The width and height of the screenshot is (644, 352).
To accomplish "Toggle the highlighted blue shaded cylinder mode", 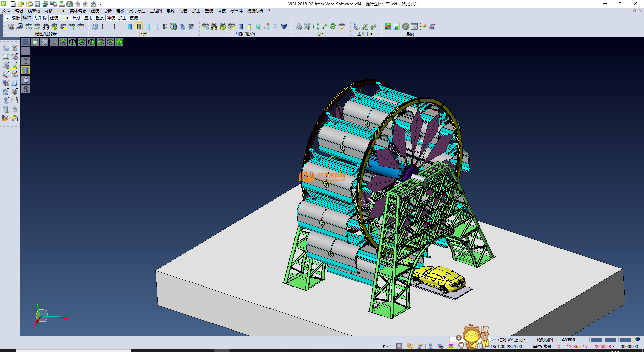I will click(139, 27).
